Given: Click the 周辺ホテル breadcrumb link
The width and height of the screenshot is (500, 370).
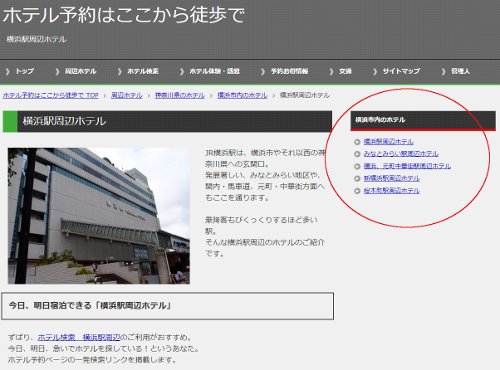Looking at the screenshot, I should pyautogui.click(x=126, y=95).
